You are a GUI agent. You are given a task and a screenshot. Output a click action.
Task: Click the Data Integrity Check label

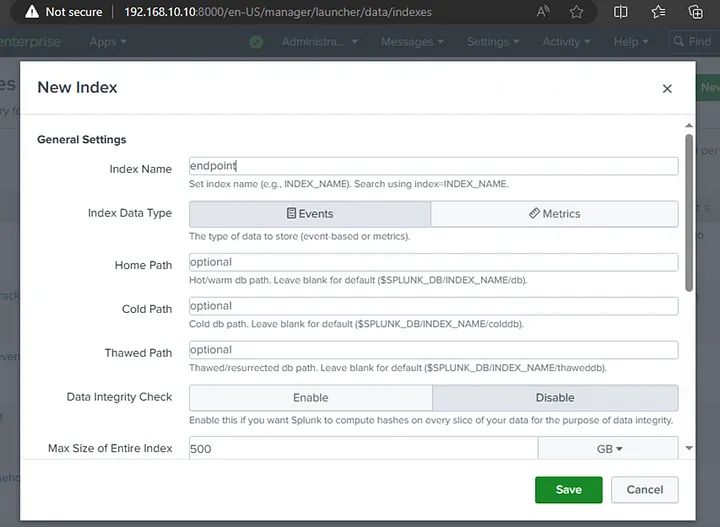click(119, 397)
